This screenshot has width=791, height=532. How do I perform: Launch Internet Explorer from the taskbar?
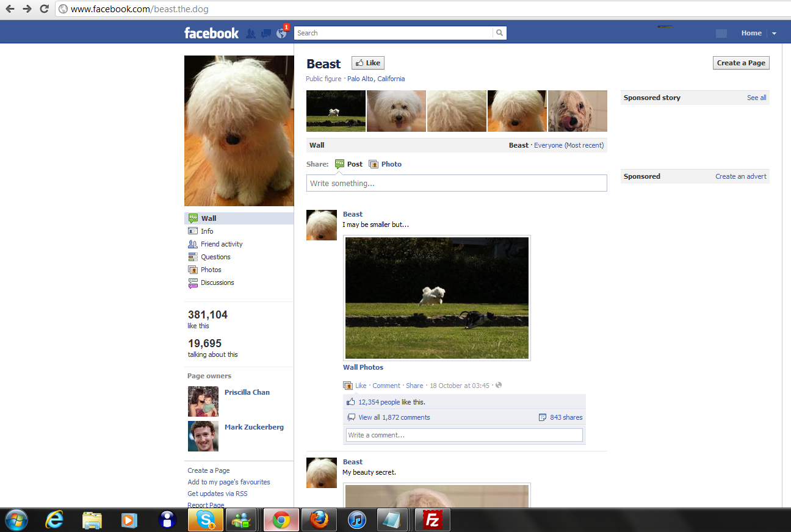pos(54,520)
